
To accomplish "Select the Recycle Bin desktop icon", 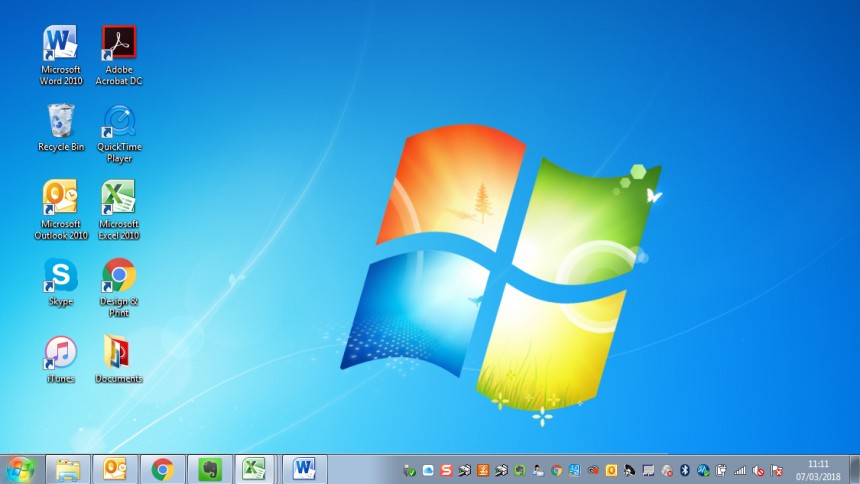I will (x=60, y=128).
